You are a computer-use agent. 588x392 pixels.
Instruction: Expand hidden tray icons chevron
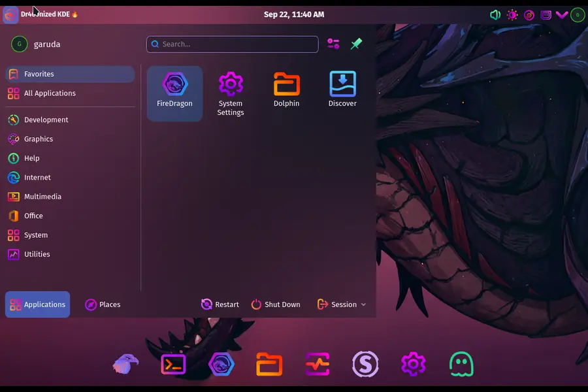point(561,15)
